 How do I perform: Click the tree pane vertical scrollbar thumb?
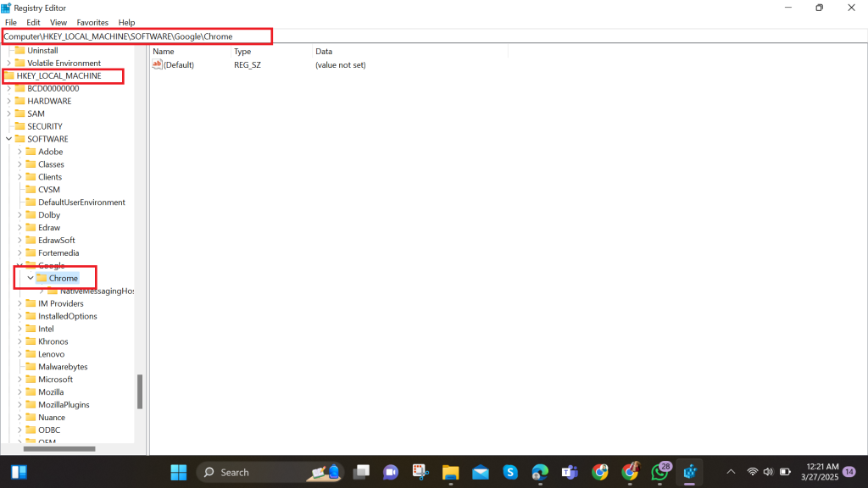pyautogui.click(x=140, y=391)
